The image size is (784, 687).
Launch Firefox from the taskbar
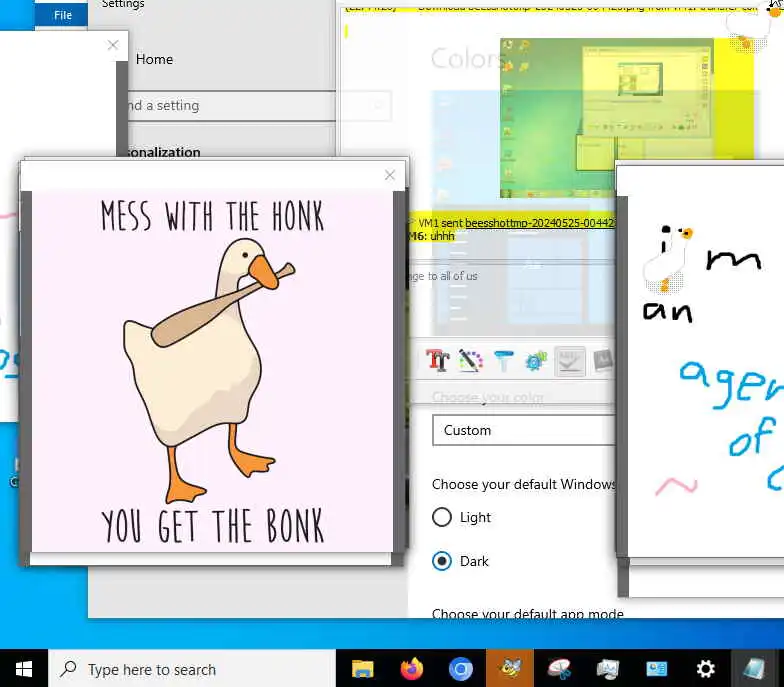tap(412, 668)
